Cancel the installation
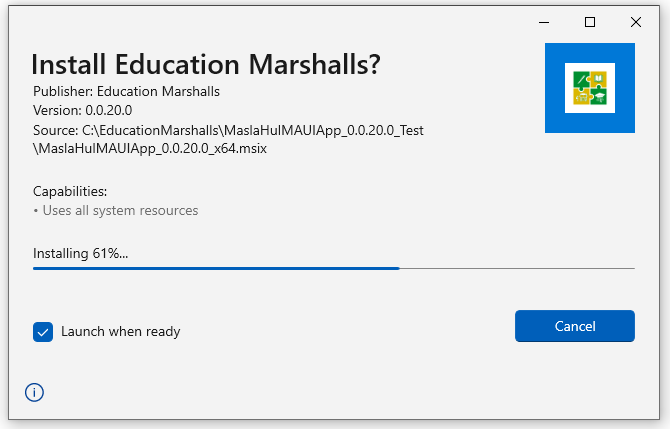This screenshot has width=670, height=429. click(575, 326)
